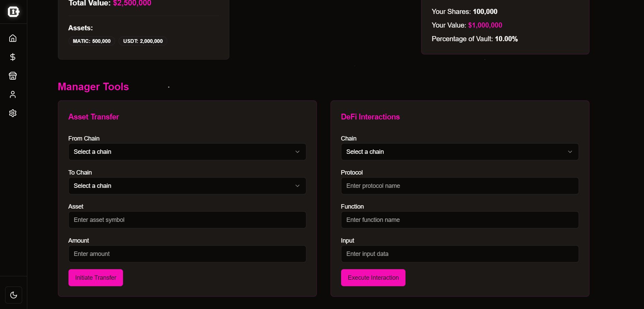Click the Enter input data field
Image resolution: width=644 pixels, height=309 pixels.
(x=460, y=254)
